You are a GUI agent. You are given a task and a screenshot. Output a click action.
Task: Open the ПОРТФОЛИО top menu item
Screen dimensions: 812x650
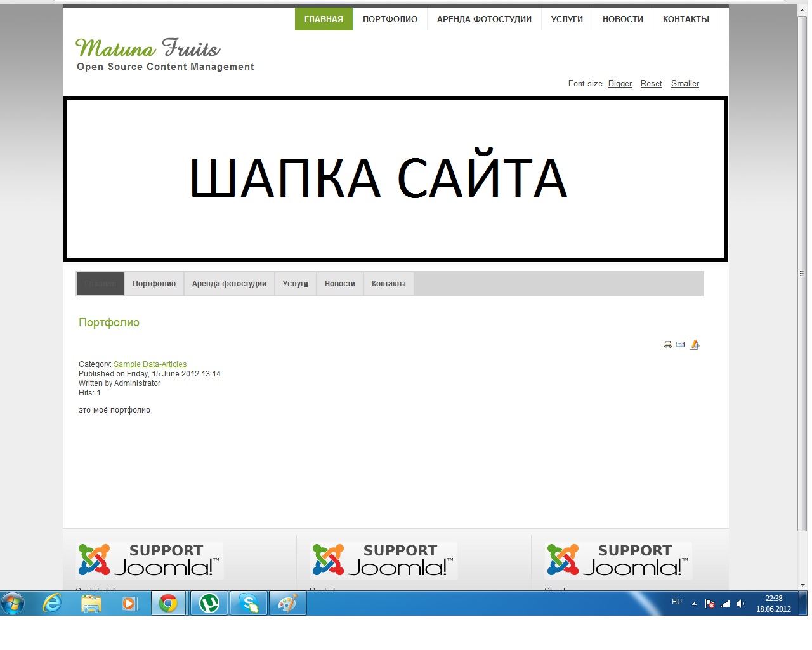click(x=390, y=19)
